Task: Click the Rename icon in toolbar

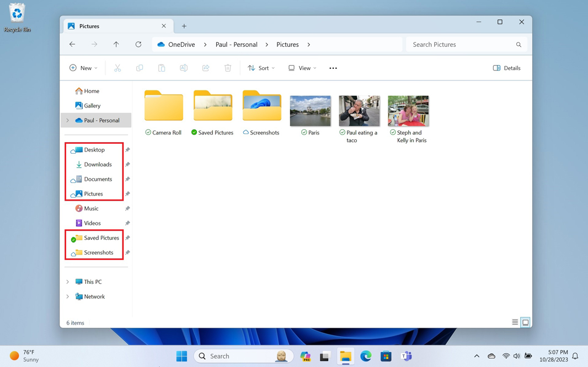Action: tap(184, 68)
